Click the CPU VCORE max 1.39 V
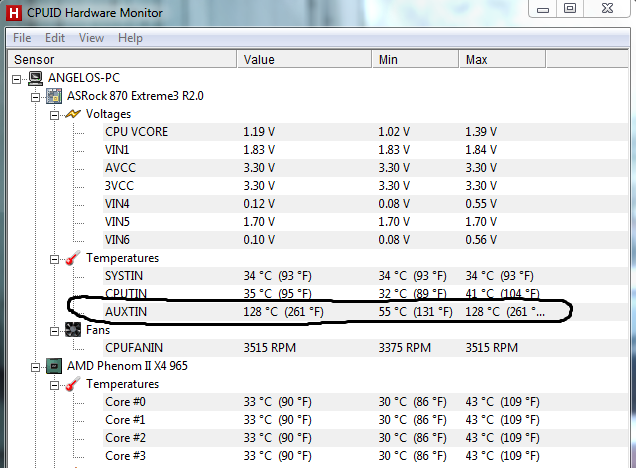 (481, 132)
